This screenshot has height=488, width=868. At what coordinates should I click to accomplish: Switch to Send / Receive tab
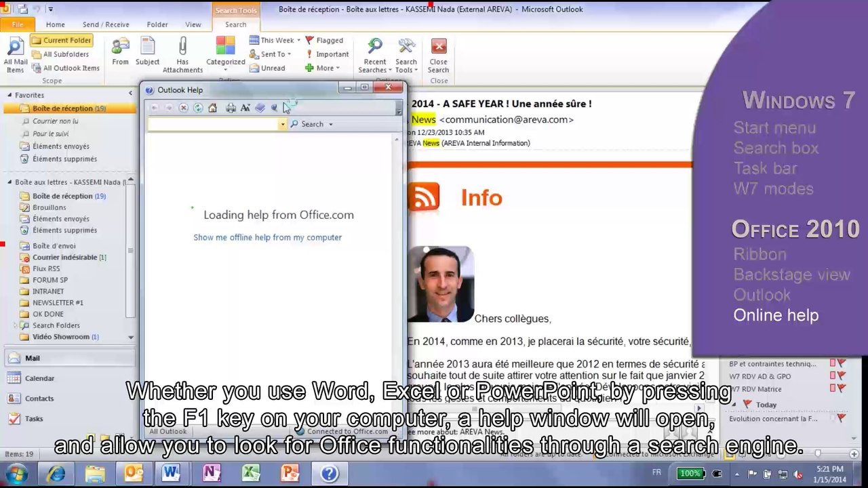point(106,24)
